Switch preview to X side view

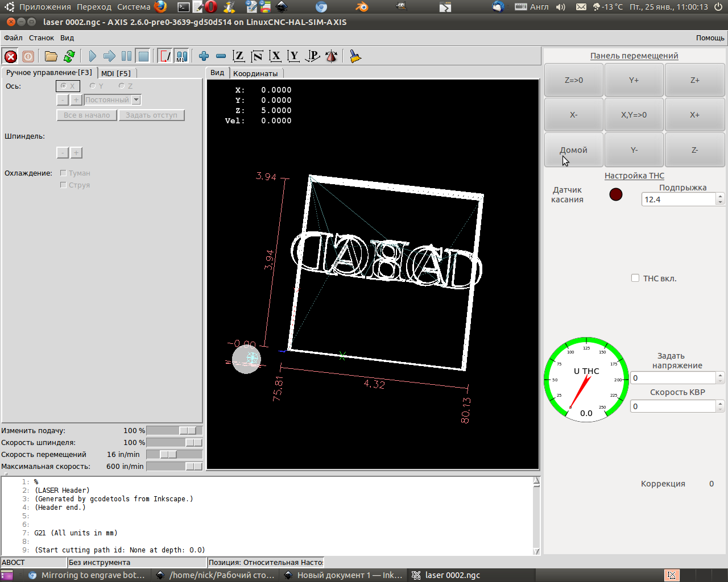point(275,56)
